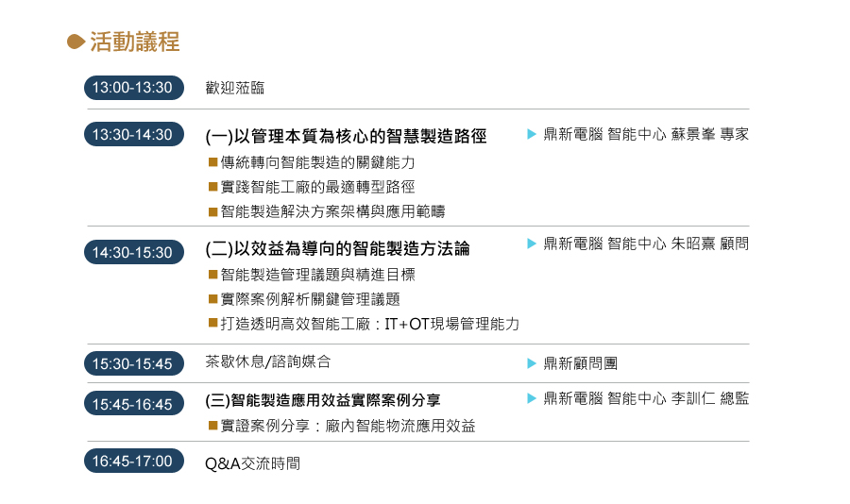Click the orange square bullet before 傳統轉向智能製造的關鍵能力

213,162
